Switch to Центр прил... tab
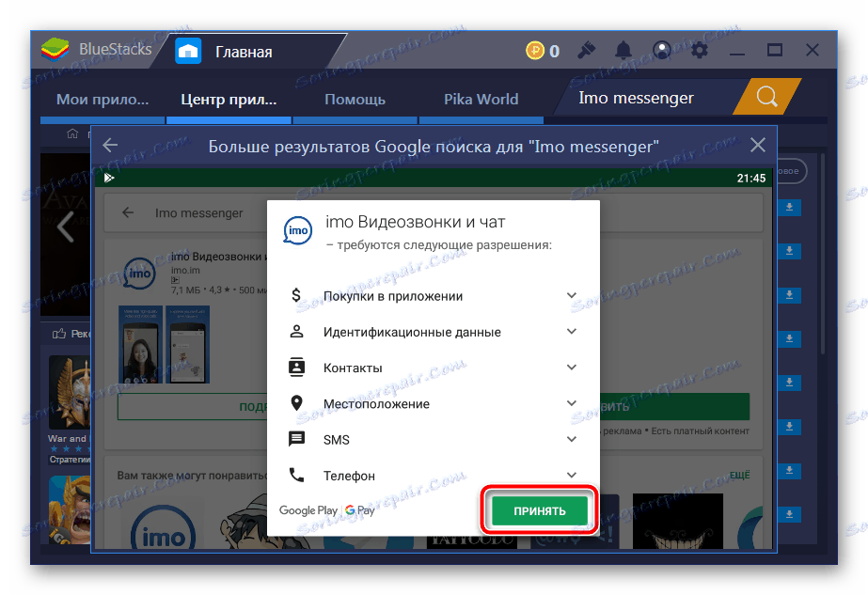This screenshot has width=868, height=595. [229, 100]
